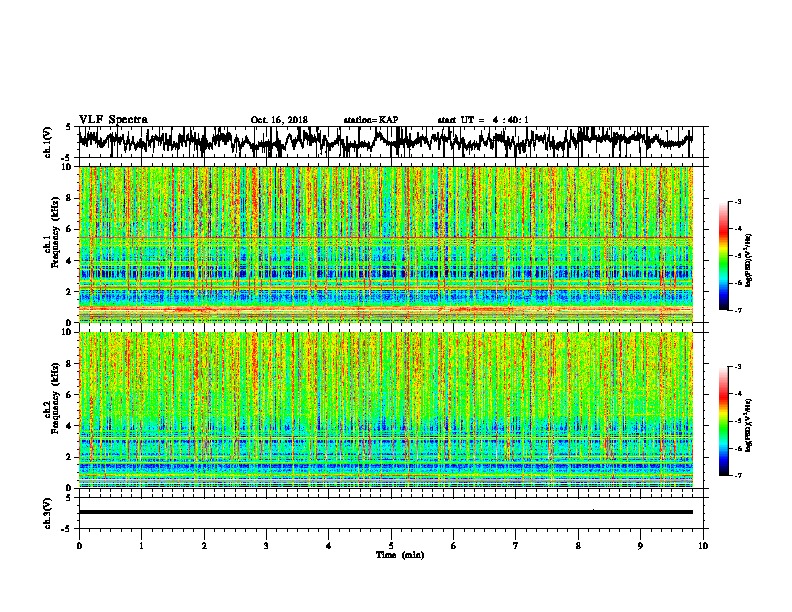Screen dimensions: 792x612
Task: Click time axis tick label '8'
Action: [578, 546]
